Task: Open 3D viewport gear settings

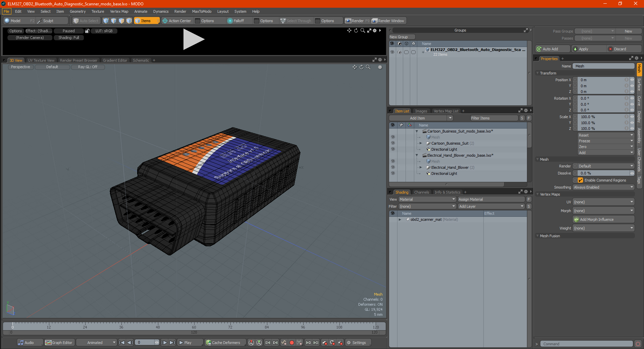Action: click(380, 67)
